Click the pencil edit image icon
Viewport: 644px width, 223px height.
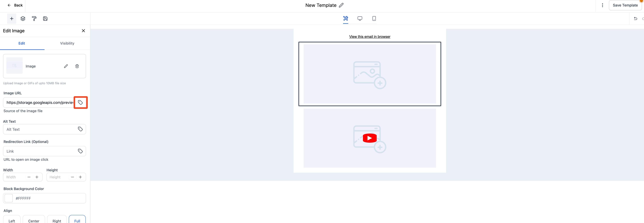(x=66, y=66)
